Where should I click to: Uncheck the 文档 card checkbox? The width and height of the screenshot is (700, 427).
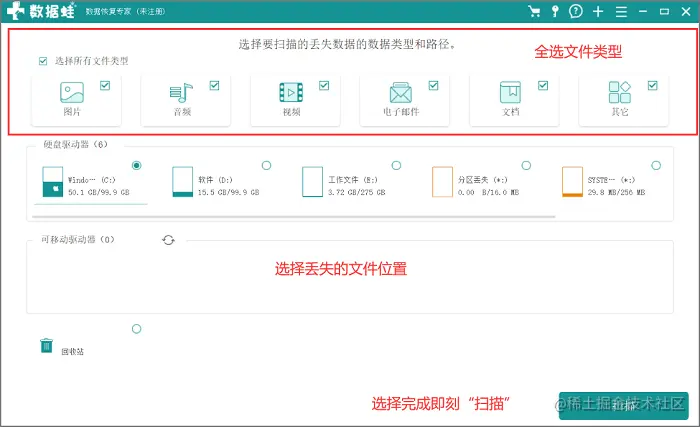543,85
